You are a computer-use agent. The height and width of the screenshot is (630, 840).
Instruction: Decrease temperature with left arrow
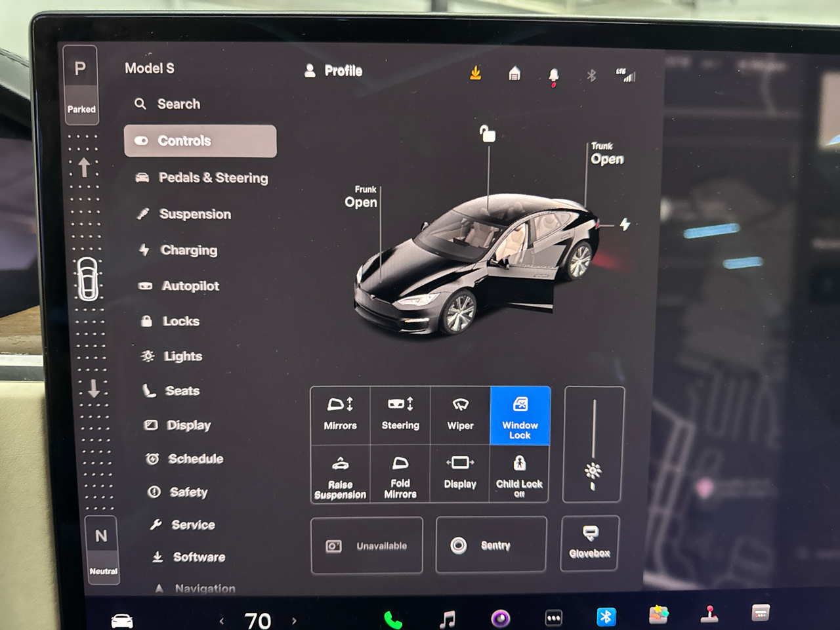222,620
